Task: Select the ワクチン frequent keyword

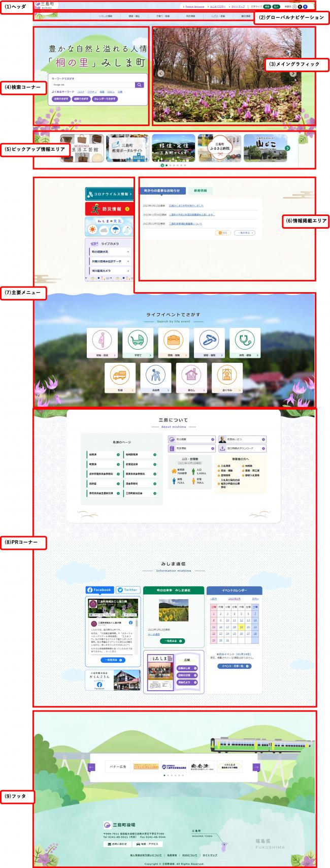Action: pyautogui.click(x=92, y=92)
